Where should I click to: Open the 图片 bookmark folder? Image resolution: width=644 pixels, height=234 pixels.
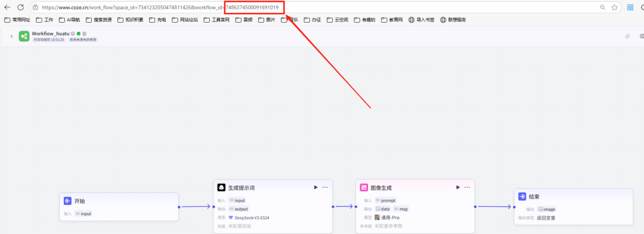267,20
